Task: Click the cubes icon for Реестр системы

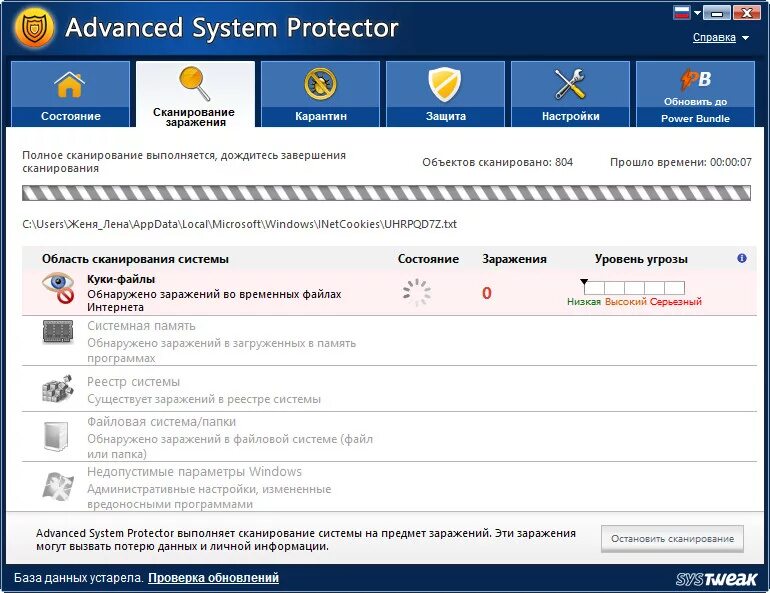Action: tap(57, 389)
